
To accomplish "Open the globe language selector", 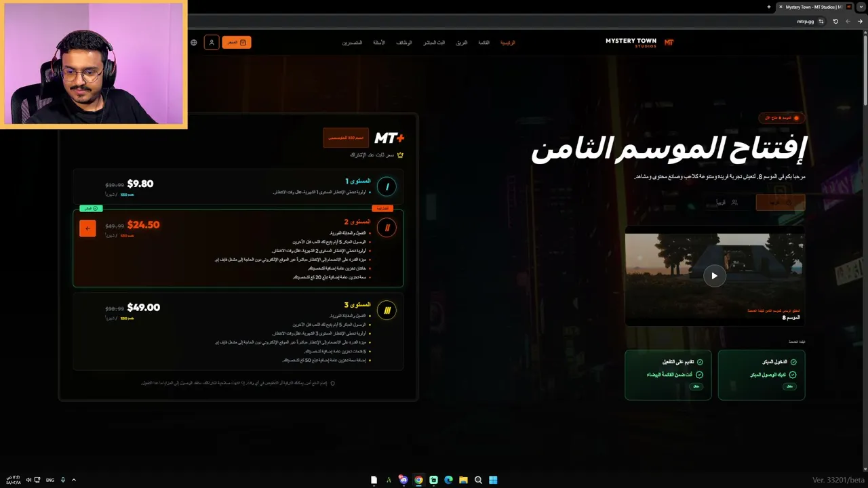I will pyautogui.click(x=194, y=43).
